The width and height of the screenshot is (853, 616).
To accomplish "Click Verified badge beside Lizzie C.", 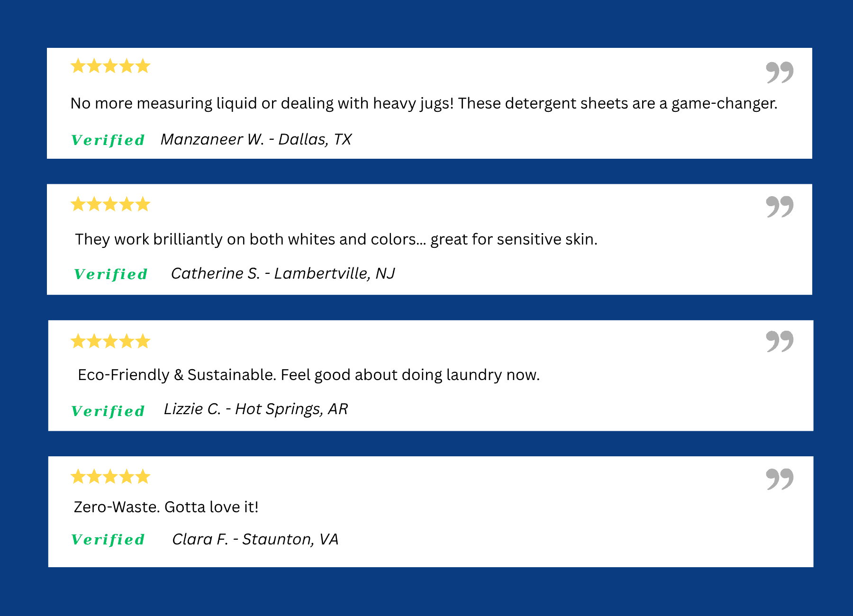I will pos(108,411).
